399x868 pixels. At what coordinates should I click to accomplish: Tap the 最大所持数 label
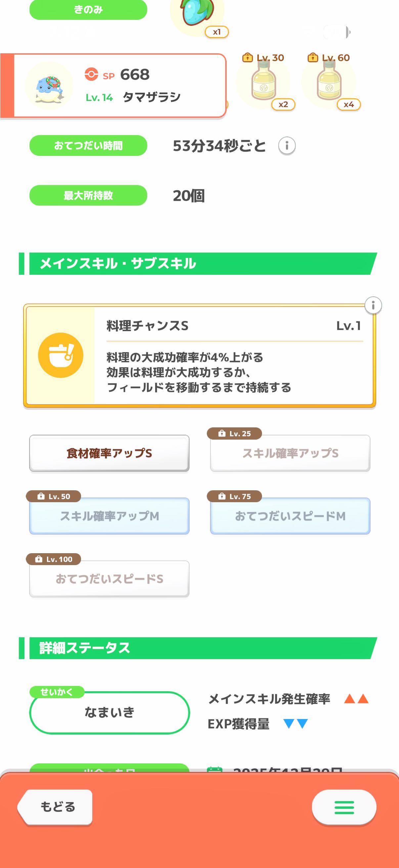(x=88, y=195)
